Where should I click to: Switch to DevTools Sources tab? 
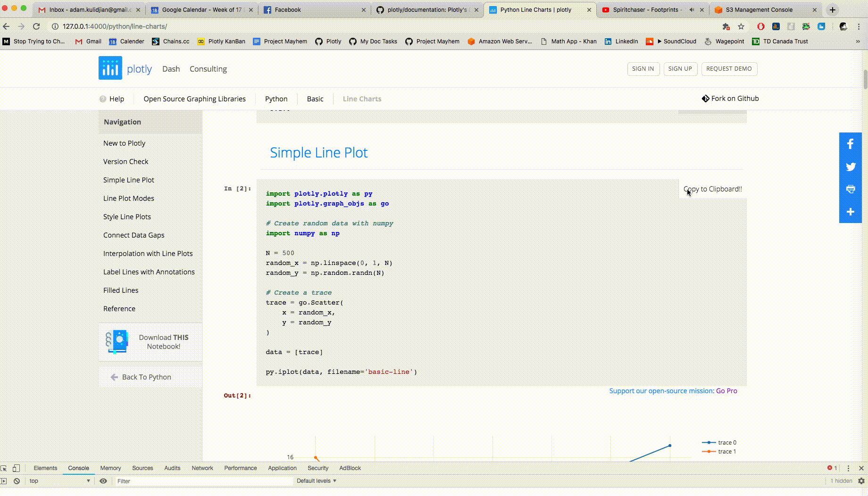pos(142,468)
